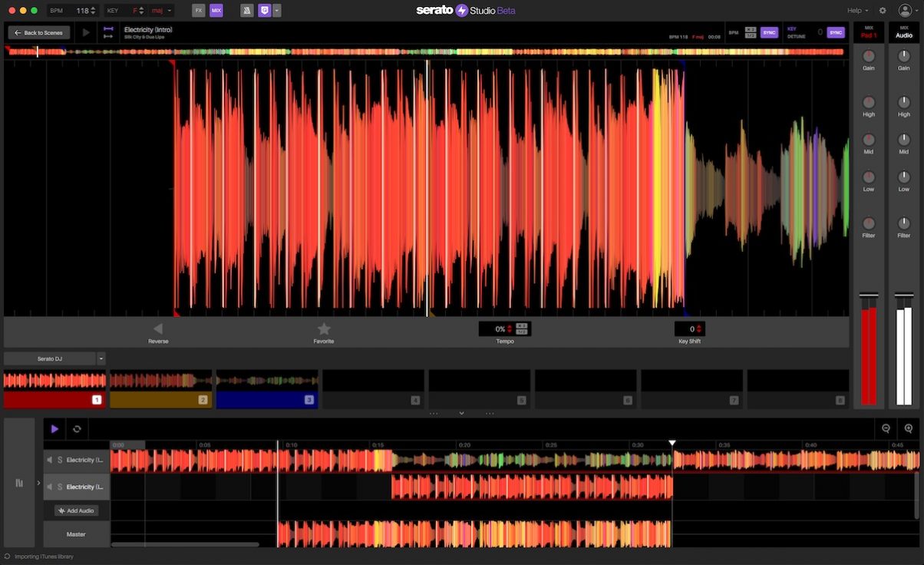Open the Help menu
This screenshot has width=924, height=565.
[x=857, y=11]
